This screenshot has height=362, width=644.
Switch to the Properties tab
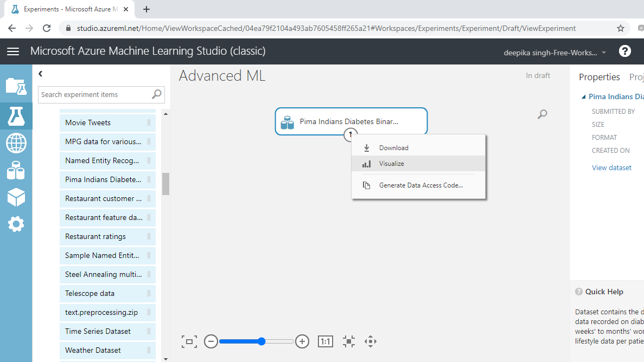(x=599, y=77)
